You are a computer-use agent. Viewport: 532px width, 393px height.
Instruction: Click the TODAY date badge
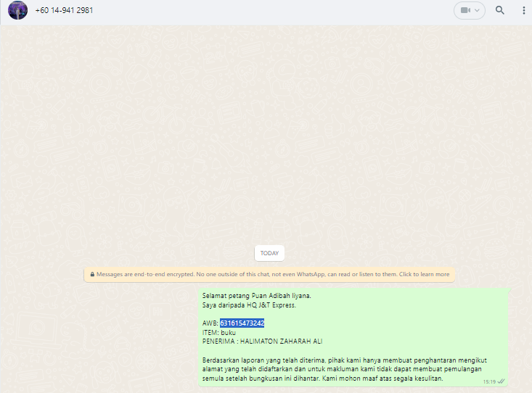(269, 253)
